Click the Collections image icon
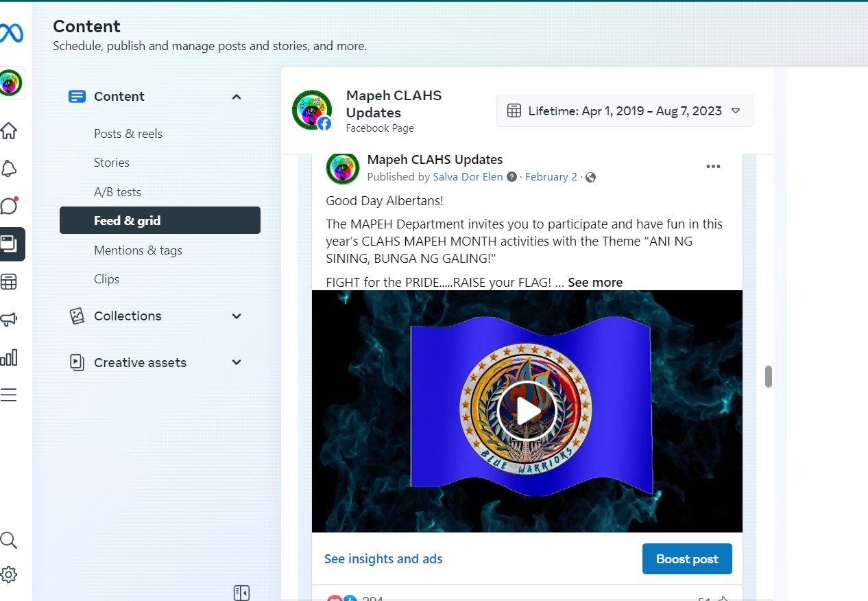Screen dimensions: 868x601 pyautogui.click(x=77, y=316)
